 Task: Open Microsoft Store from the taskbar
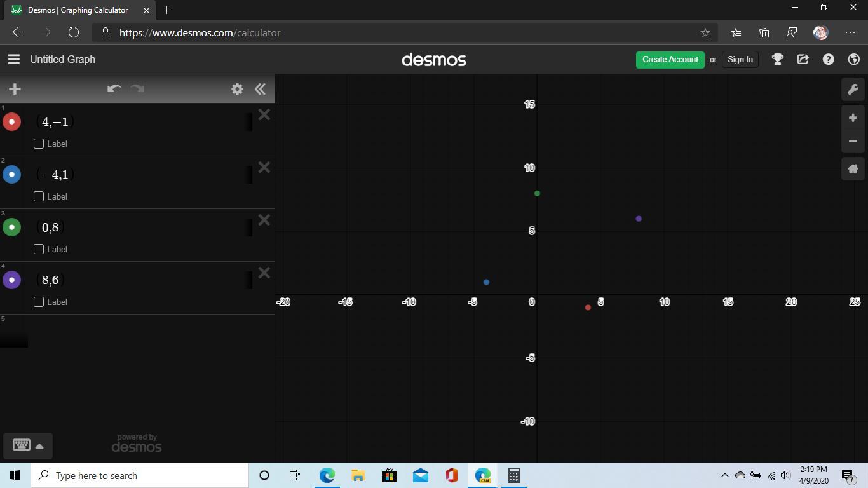tap(389, 475)
